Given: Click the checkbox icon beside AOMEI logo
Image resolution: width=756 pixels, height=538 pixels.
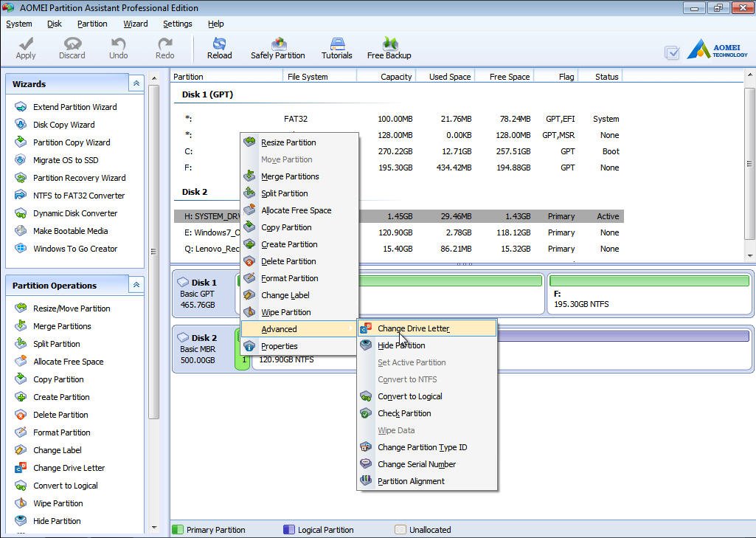Looking at the screenshot, I should 672,52.
